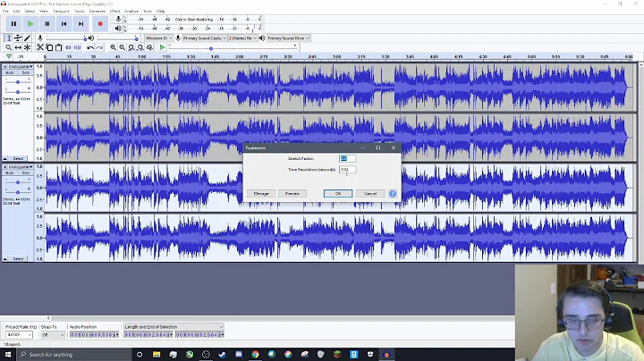Click the Stop transport button
644x361 pixels.
pyautogui.click(x=47, y=24)
